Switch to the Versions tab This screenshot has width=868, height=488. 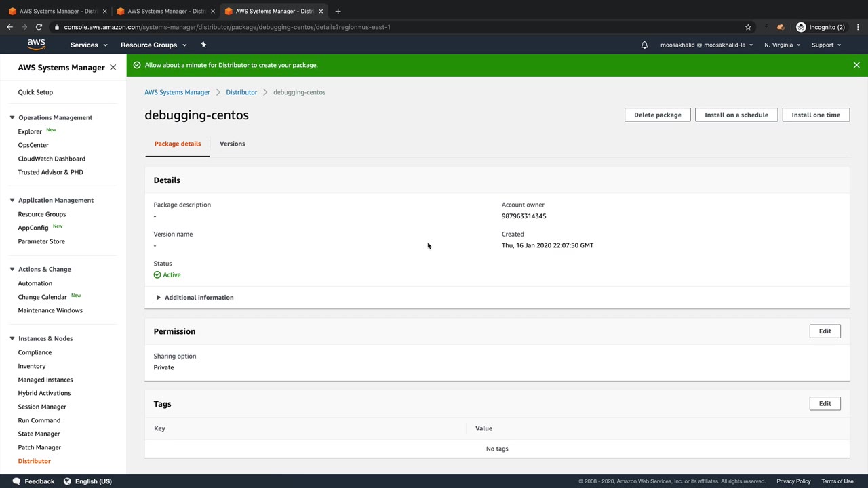(x=232, y=144)
